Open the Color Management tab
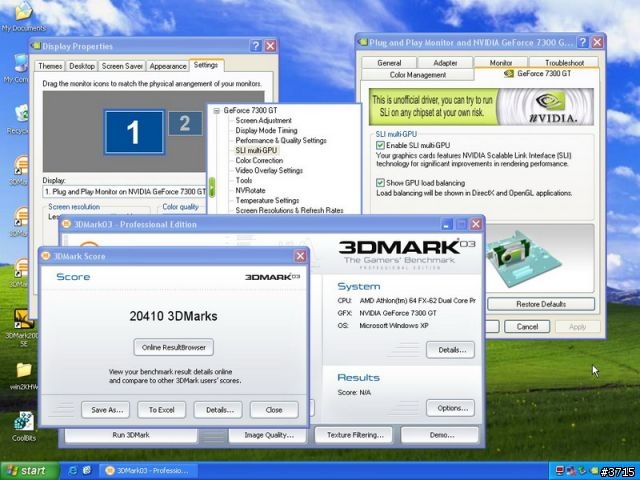 point(418,75)
